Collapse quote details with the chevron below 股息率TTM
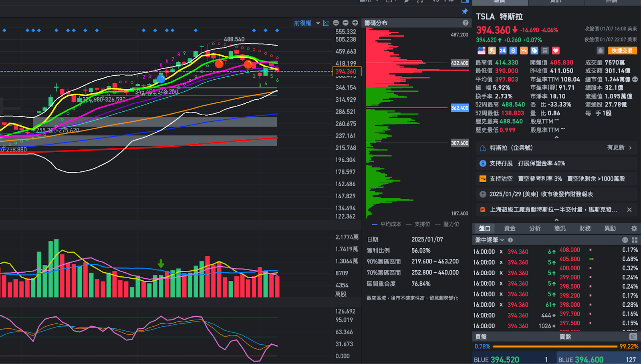 (x=556, y=137)
